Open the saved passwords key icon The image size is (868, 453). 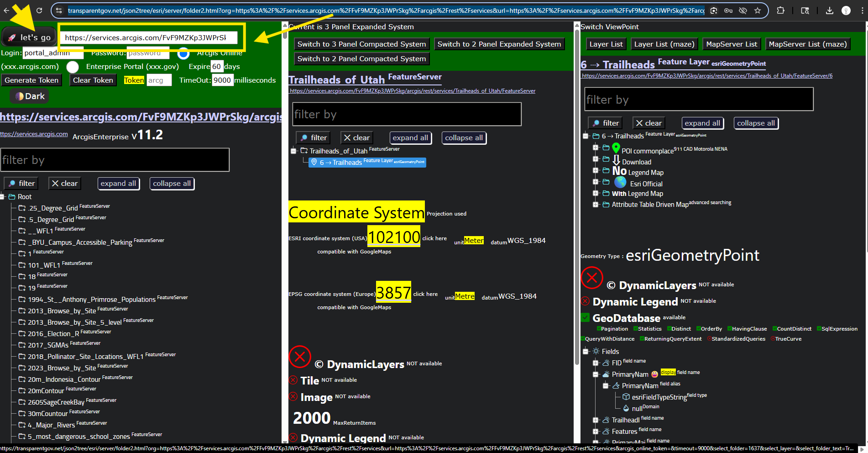728,11
